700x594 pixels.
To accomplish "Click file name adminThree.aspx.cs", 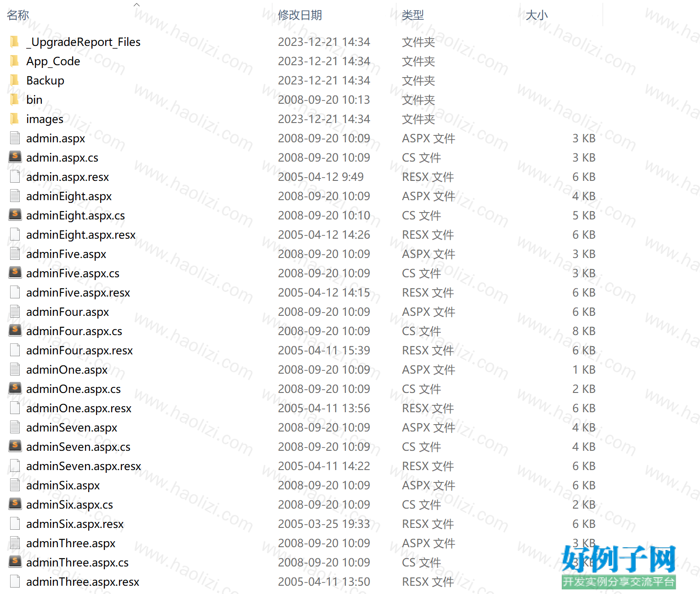I will tap(78, 562).
